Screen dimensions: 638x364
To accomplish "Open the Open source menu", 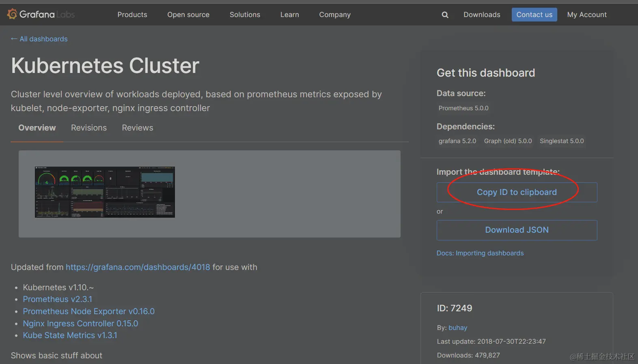I will [188, 15].
